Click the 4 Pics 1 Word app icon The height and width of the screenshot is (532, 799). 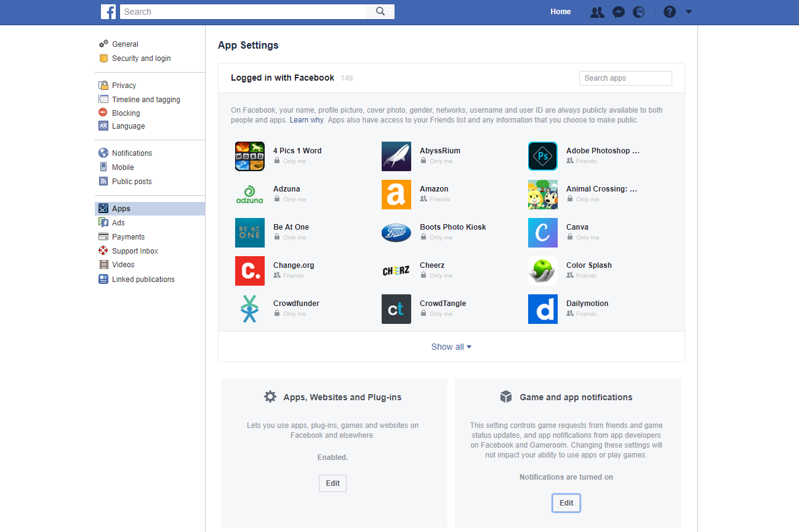tap(250, 156)
